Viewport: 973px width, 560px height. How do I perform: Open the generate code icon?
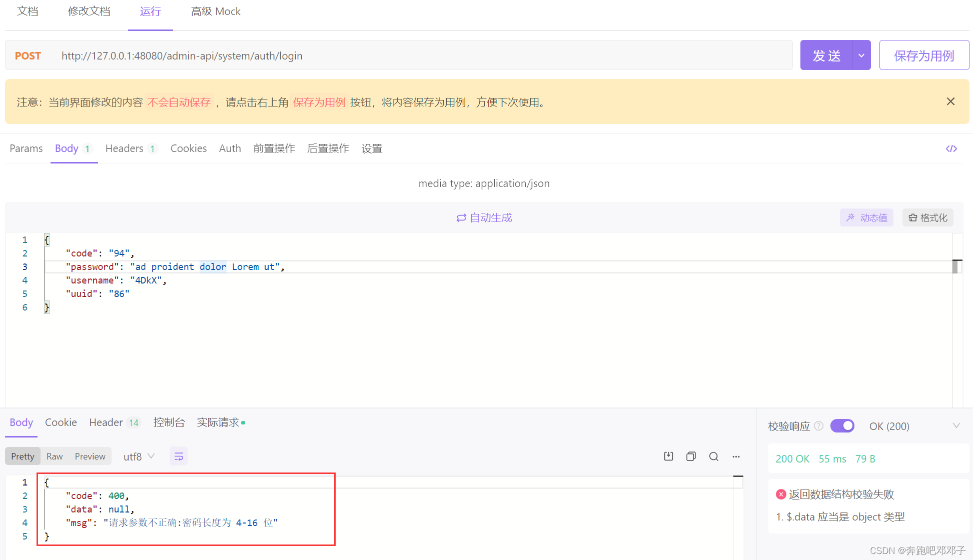click(x=951, y=148)
